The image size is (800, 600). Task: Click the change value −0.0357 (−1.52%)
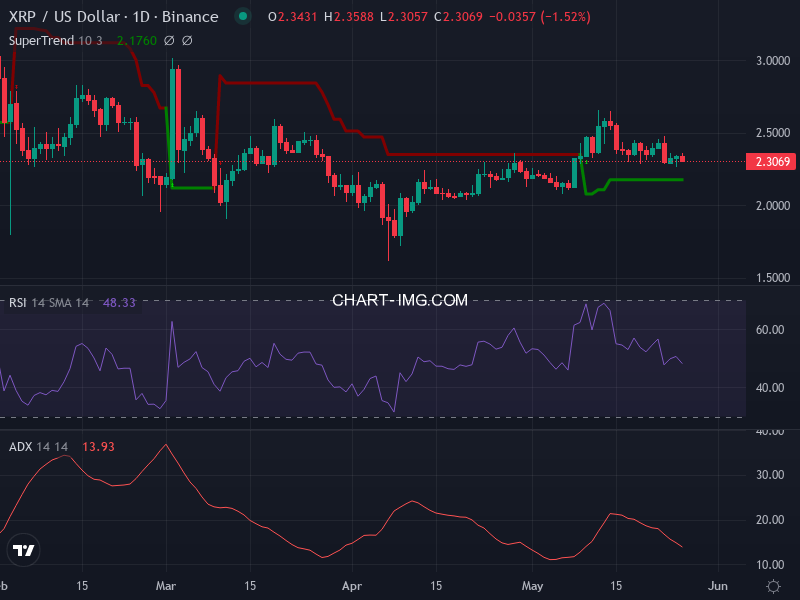(540, 17)
